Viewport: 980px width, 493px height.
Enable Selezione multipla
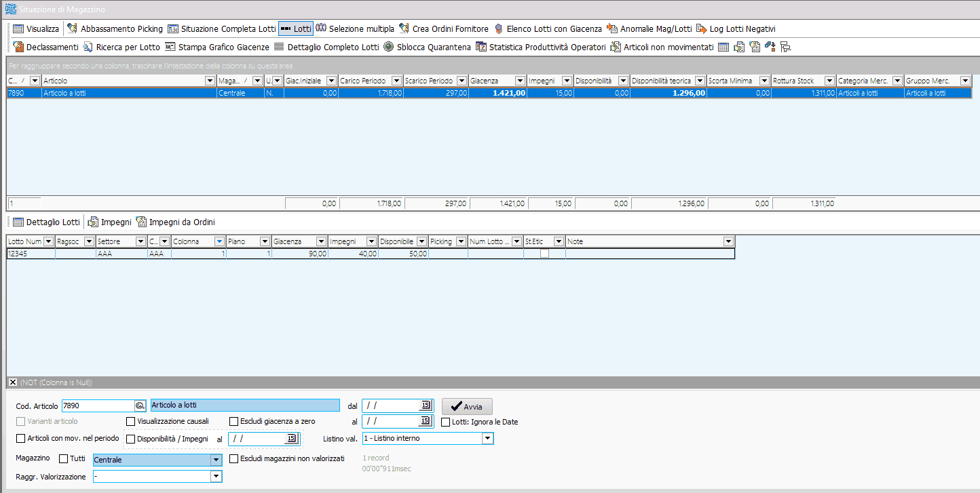[x=355, y=29]
